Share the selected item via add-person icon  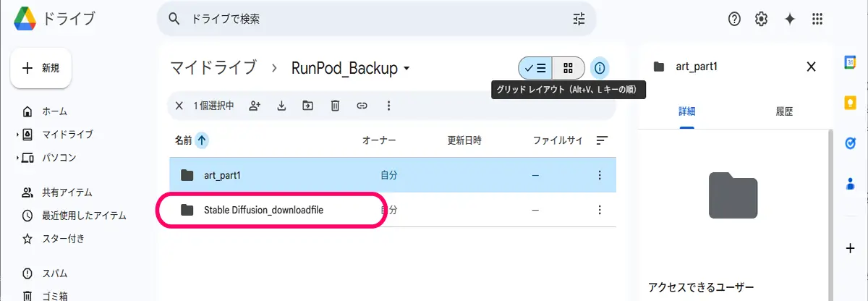point(255,106)
